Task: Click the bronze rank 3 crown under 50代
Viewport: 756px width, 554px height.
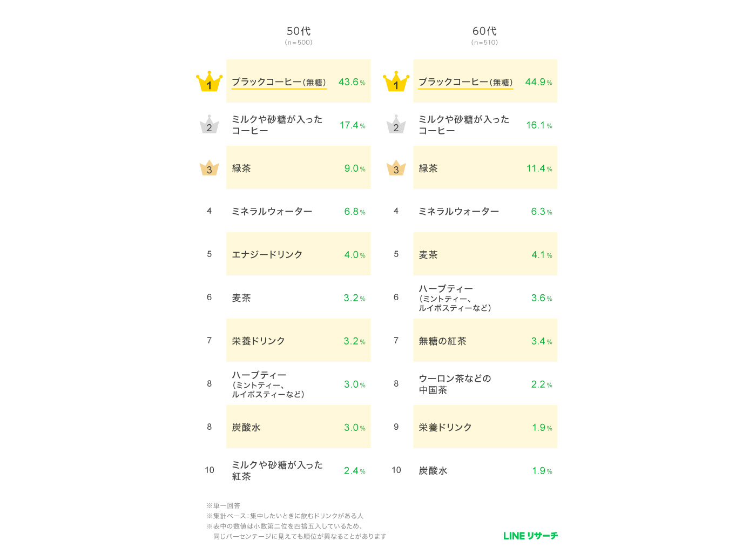Action: 209,168
